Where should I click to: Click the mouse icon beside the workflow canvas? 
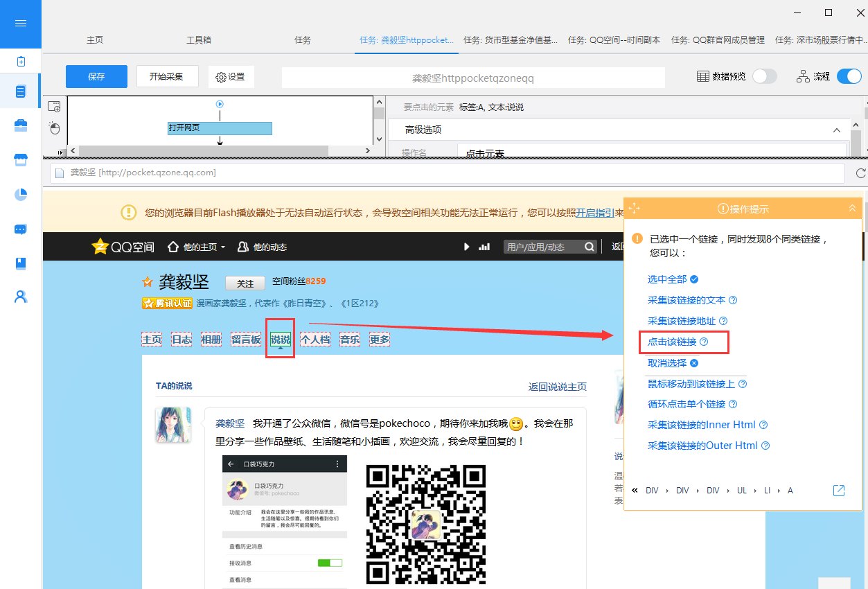pyautogui.click(x=54, y=128)
